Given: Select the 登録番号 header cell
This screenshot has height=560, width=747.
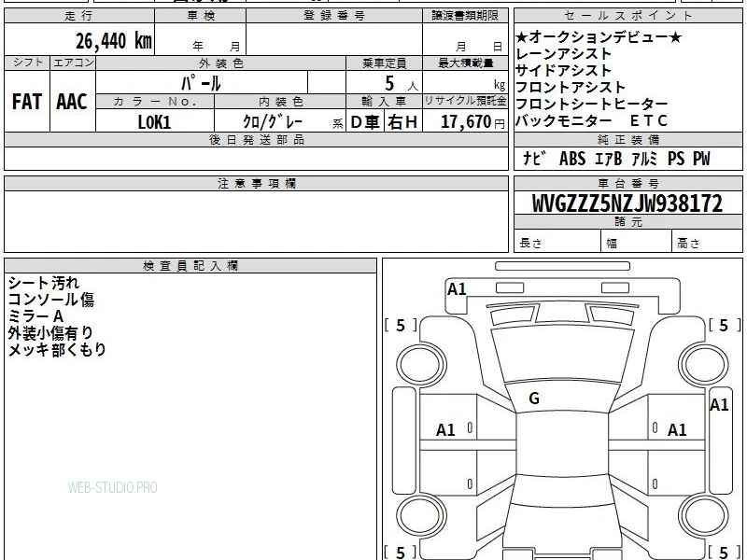Looking at the screenshot, I should 334,16.
